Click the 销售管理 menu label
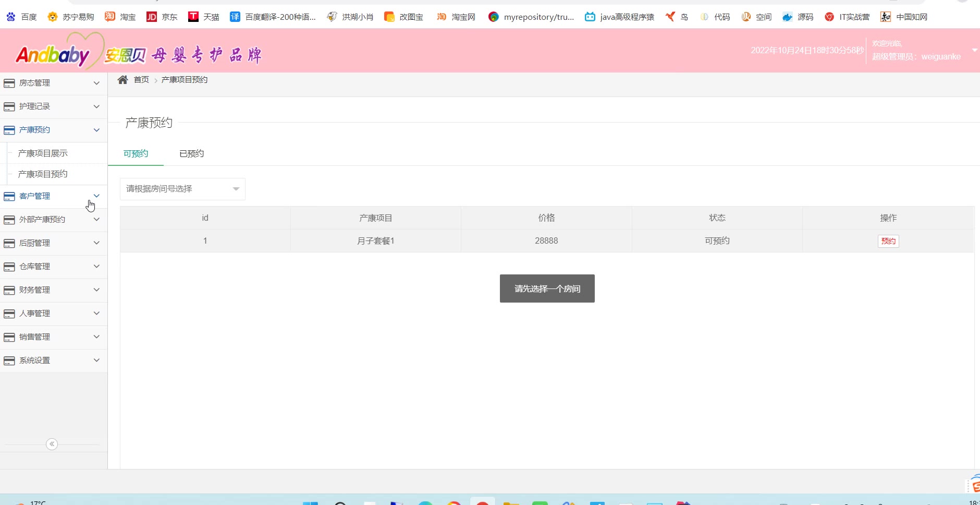The image size is (980, 505). [35, 337]
